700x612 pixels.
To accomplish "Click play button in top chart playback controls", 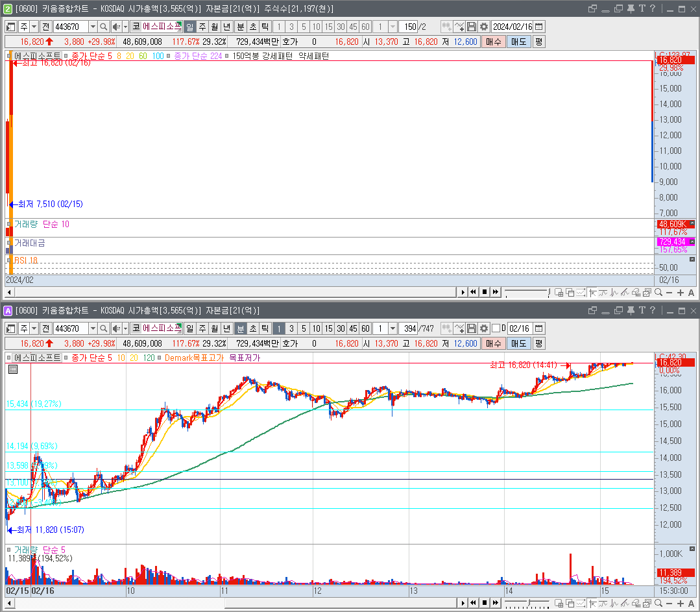I will click(x=463, y=293).
